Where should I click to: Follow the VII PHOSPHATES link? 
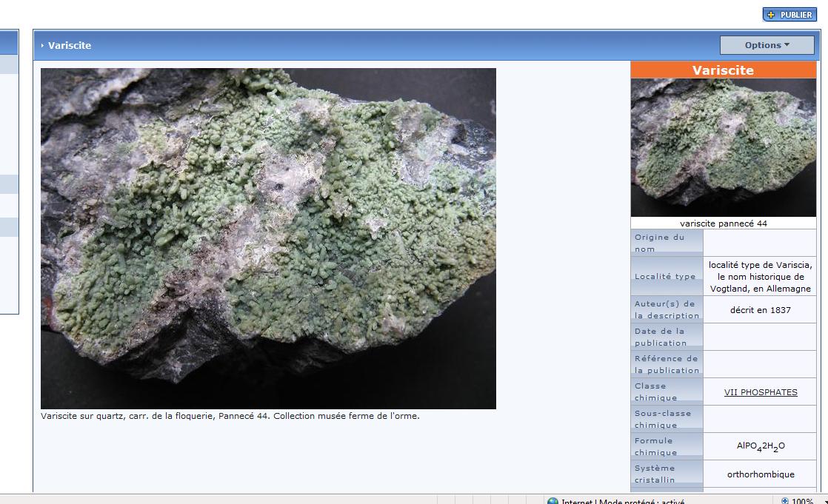pyautogui.click(x=760, y=392)
